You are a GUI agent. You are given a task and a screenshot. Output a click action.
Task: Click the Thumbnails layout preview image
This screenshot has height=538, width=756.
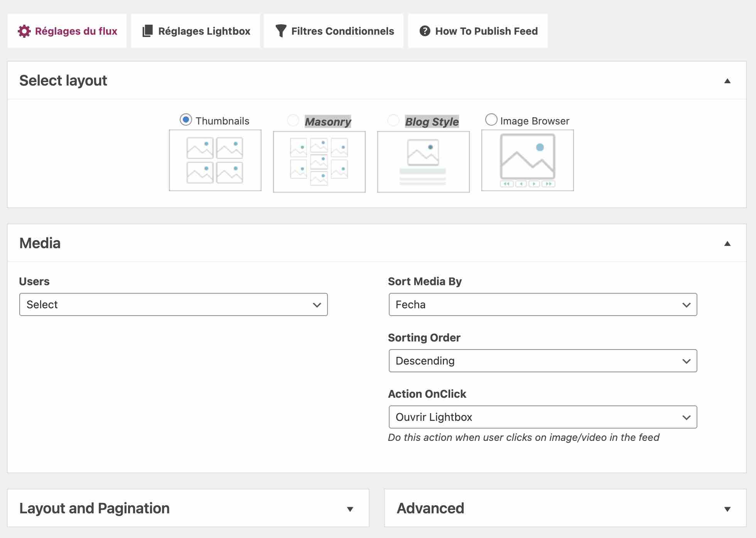point(215,160)
